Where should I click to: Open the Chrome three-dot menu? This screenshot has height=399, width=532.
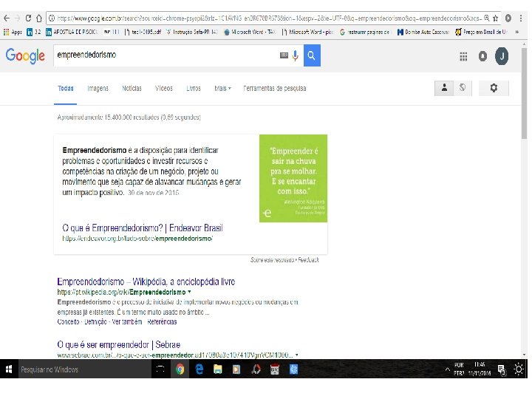pos(520,18)
